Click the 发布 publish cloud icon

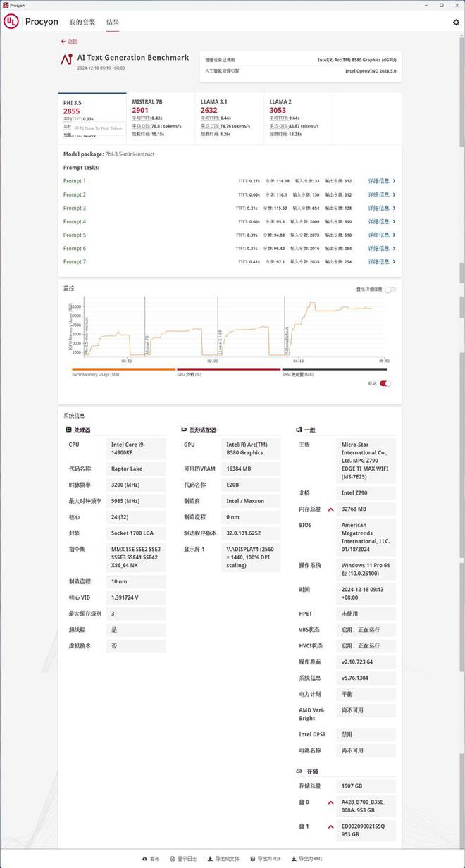144,859
